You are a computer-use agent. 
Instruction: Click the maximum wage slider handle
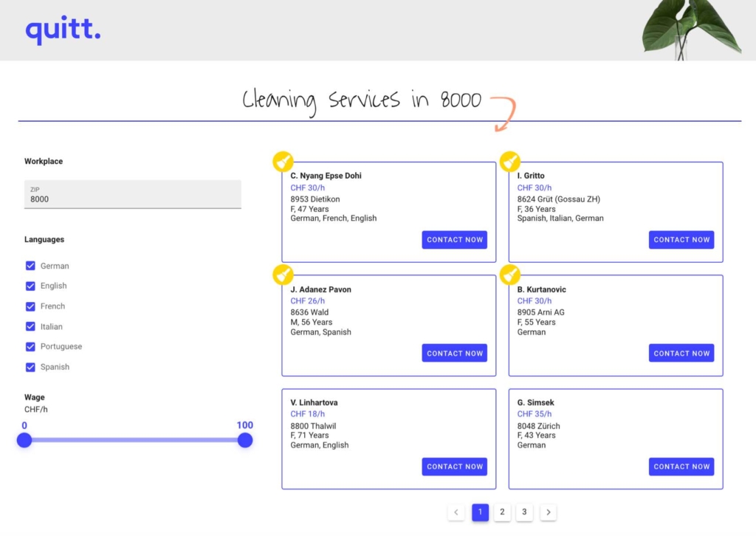[245, 440]
